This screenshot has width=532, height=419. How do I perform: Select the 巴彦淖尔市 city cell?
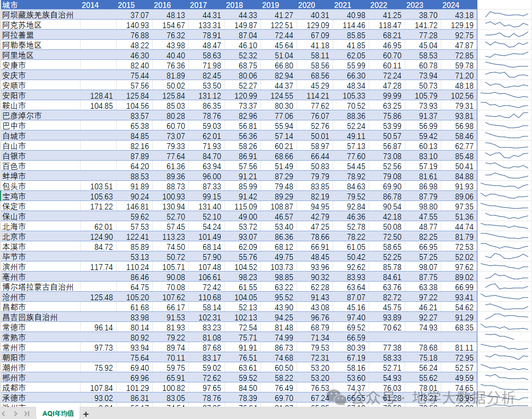(x=40, y=116)
